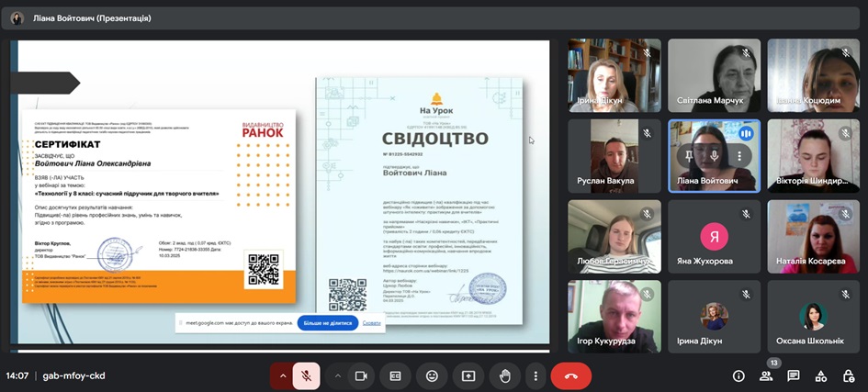The image size is (868, 392).
Task: Click presenter avatar in top bar
Action: tap(17, 18)
